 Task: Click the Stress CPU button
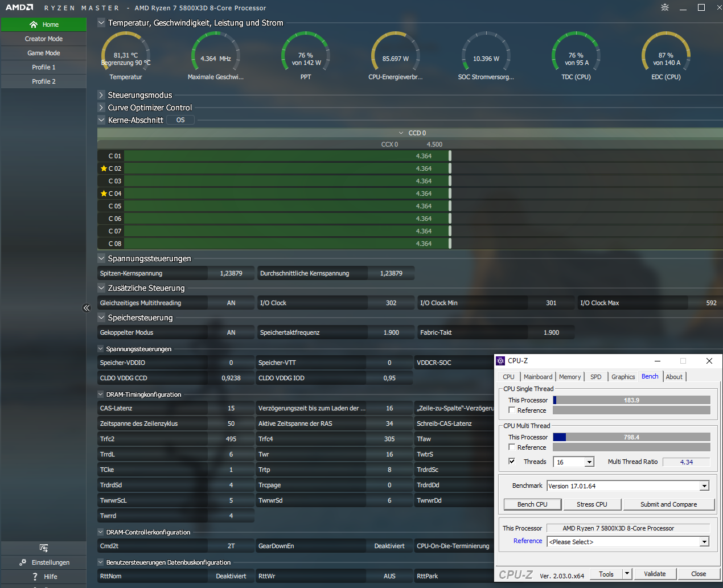592,504
